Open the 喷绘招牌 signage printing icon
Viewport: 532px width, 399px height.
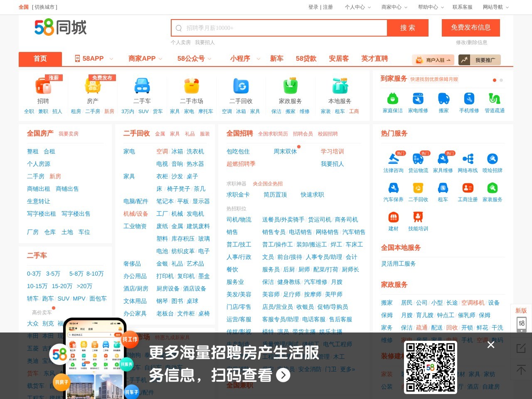(x=493, y=159)
